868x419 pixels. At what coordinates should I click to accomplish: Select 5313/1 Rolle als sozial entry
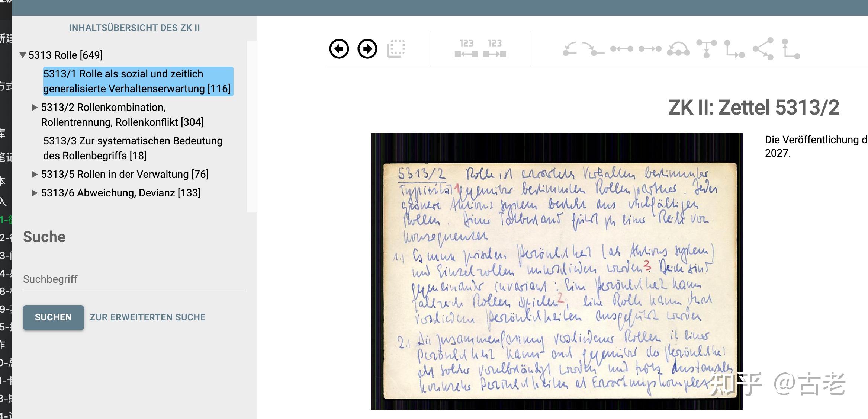(x=138, y=81)
